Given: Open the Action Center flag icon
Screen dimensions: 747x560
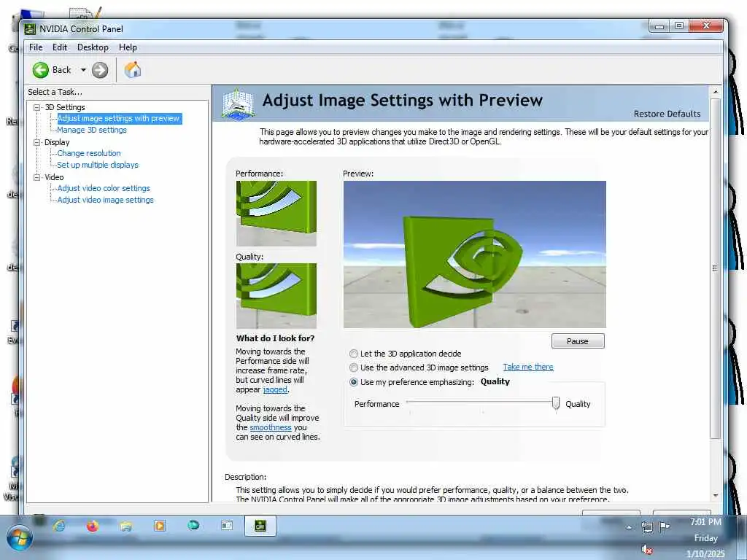Looking at the screenshot, I should click(x=664, y=526).
